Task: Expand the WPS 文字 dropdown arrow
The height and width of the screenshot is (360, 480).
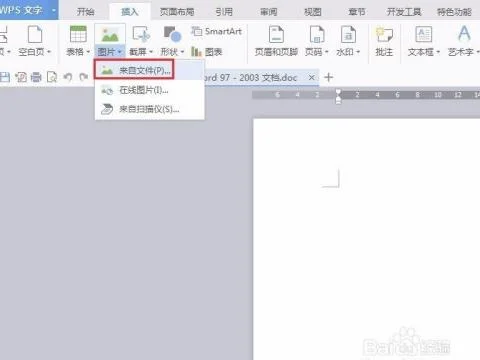Action: [54, 10]
